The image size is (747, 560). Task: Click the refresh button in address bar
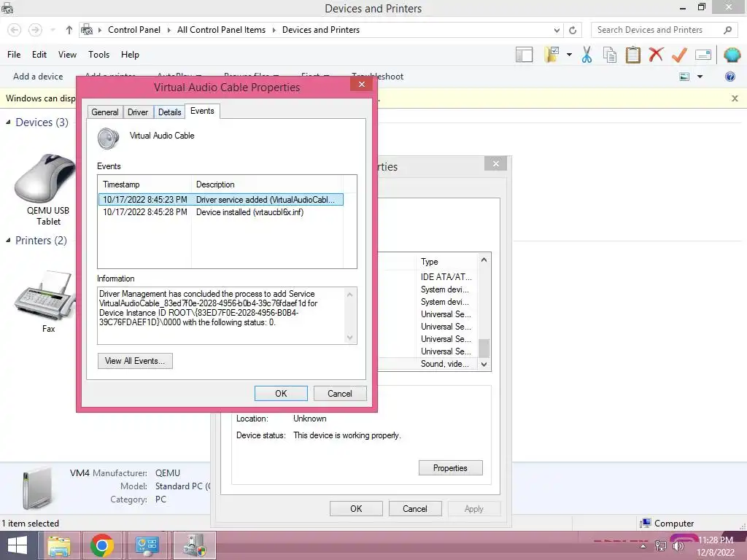[573, 30]
